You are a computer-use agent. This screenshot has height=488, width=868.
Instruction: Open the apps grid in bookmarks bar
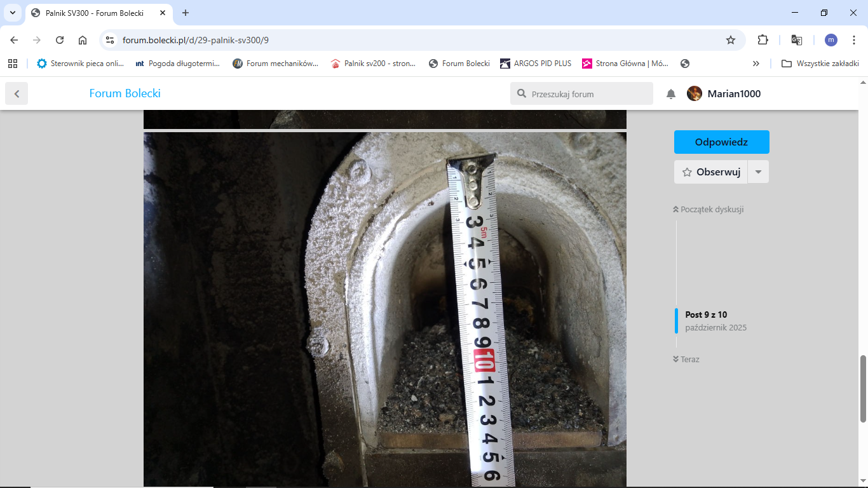13,64
